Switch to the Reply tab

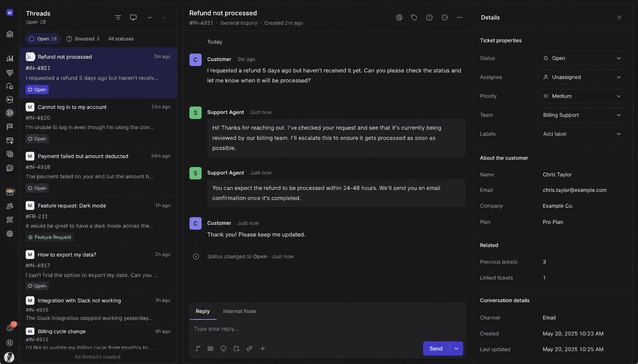coord(203,311)
